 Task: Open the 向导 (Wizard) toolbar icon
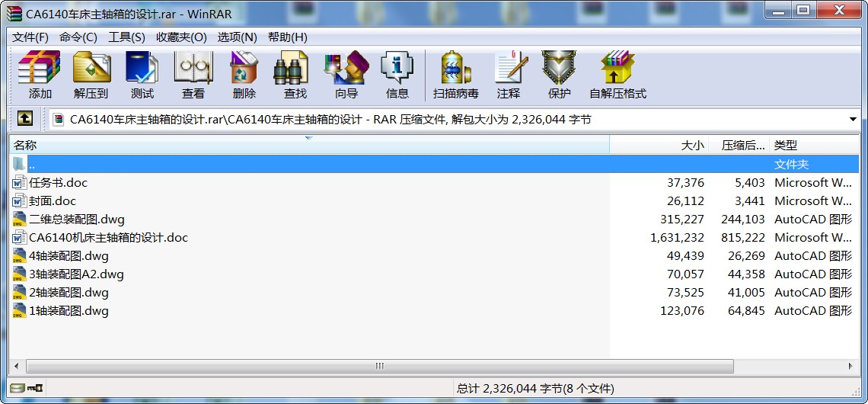[x=346, y=67]
